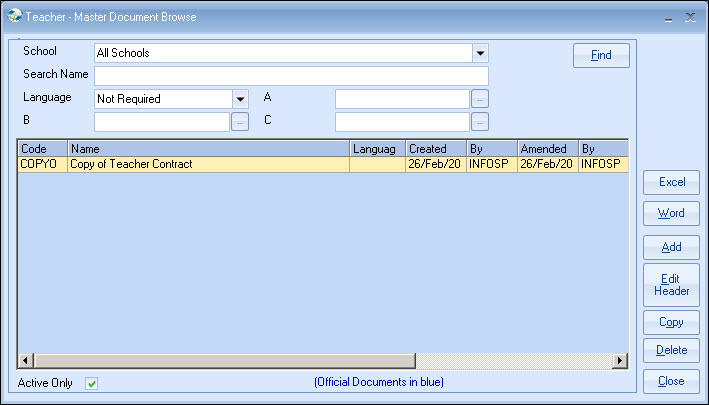Viewport: 709px width, 405px height.
Task: Click the Word button
Action: (671, 213)
